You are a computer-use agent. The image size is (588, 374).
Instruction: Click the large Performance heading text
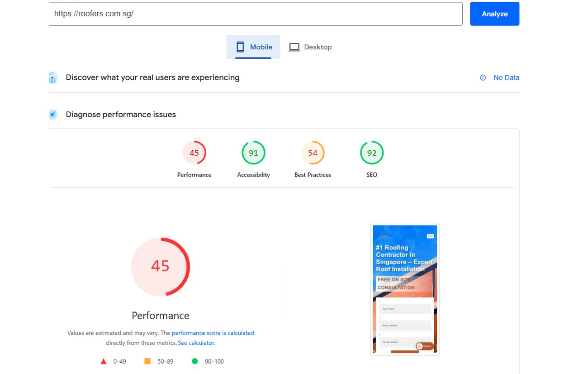[x=161, y=316]
